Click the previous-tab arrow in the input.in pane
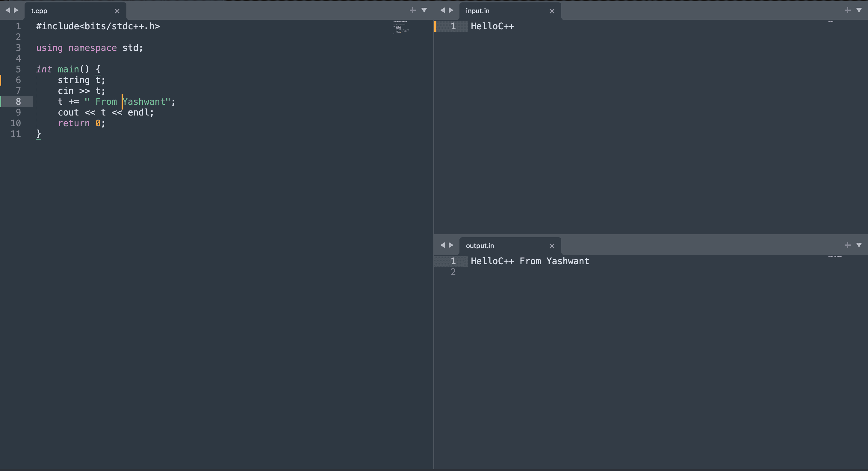Image resolution: width=868 pixels, height=471 pixels. point(443,10)
